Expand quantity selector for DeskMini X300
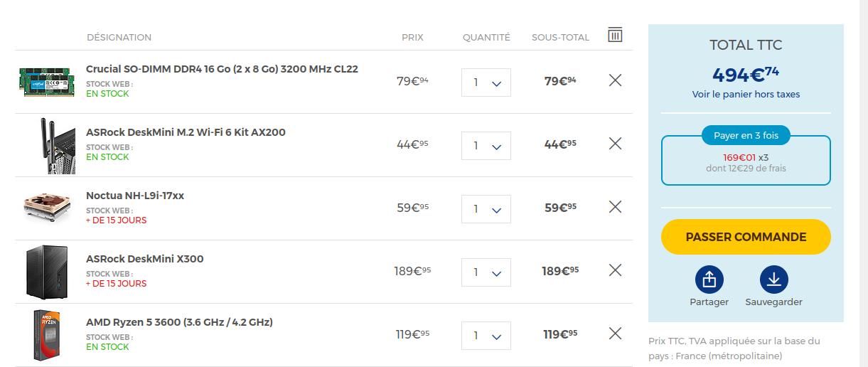Screen dimensions: 868x367 (486, 272)
